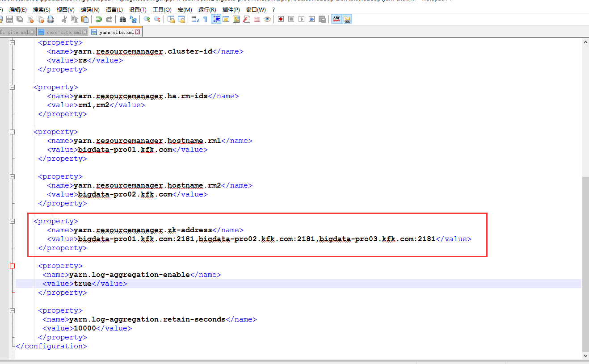Open the 窗口(W) menu
The width and height of the screenshot is (589, 364).
point(256,9)
